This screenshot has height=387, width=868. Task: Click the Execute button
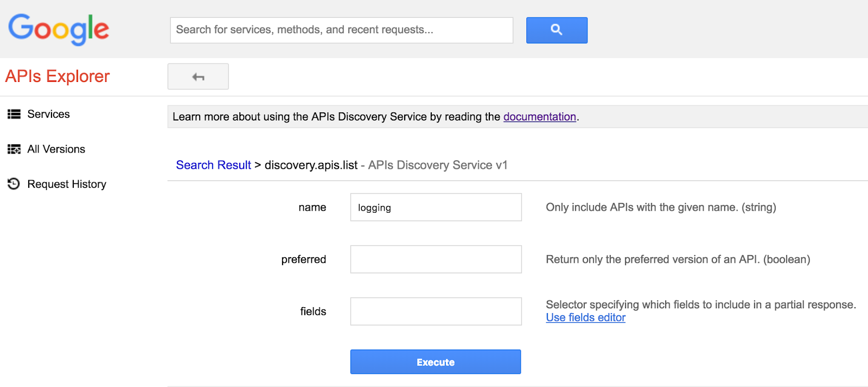click(436, 362)
